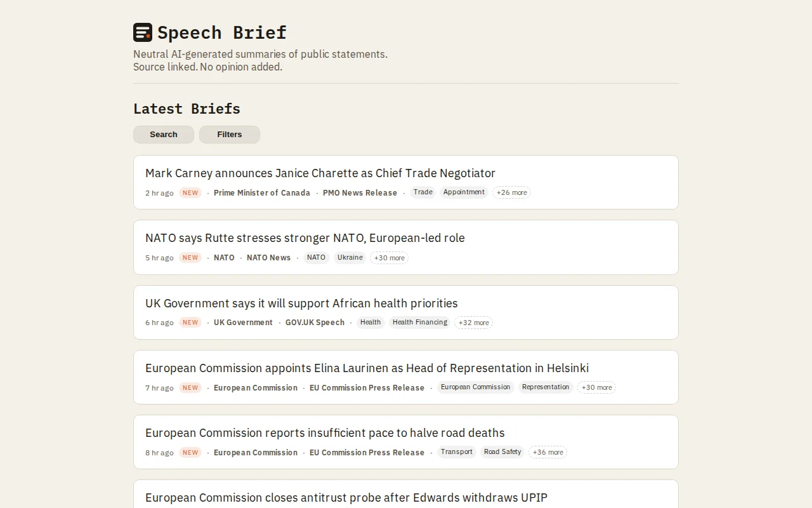The height and width of the screenshot is (508, 812).
Task: Select the Appointment tag
Action: point(464,192)
